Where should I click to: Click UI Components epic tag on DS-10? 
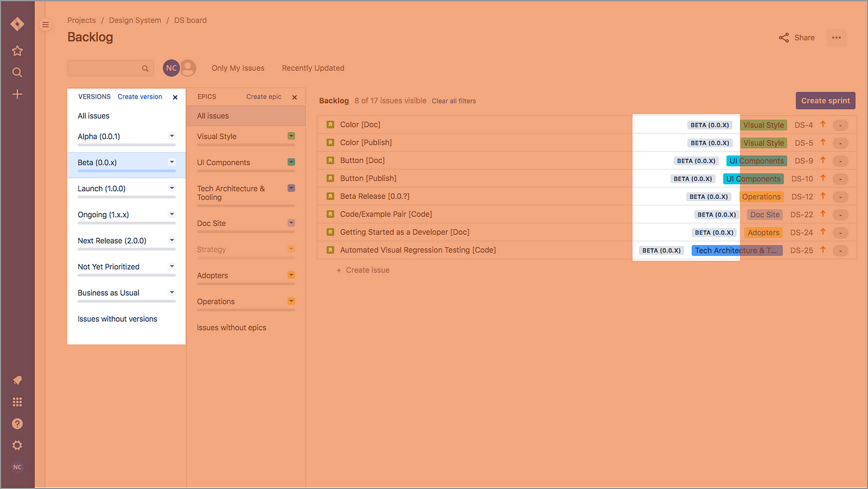point(753,179)
